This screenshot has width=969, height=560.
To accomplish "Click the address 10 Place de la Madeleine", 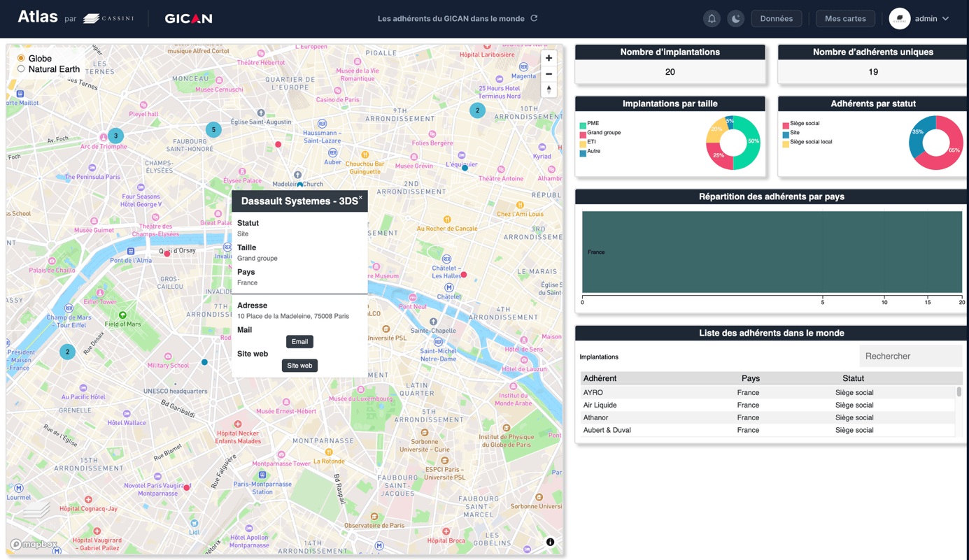I will point(293,316).
